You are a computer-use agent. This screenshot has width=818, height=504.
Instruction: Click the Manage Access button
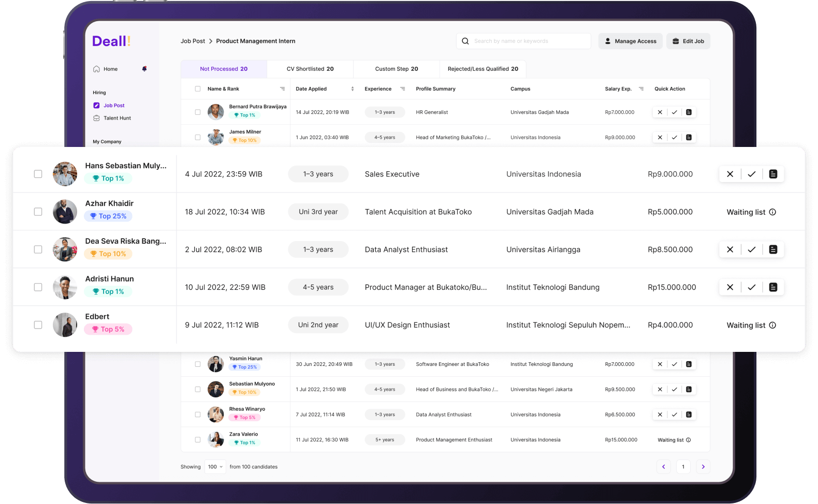(630, 41)
